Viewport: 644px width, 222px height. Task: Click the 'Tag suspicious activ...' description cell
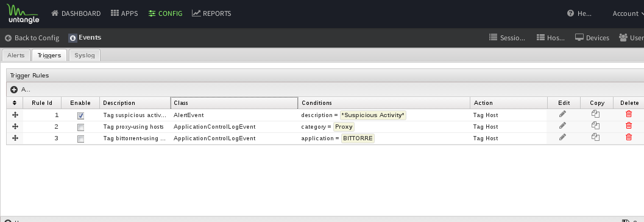click(x=135, y=115)
